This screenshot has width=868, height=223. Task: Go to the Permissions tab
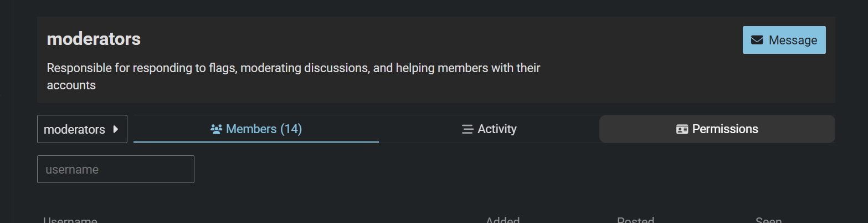[x=717, y=129]
